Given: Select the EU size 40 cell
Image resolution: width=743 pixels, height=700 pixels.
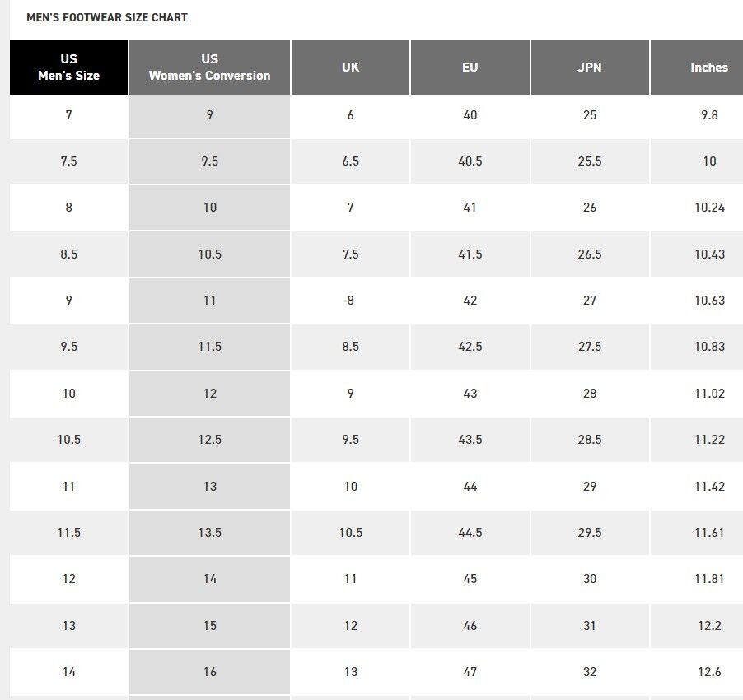Looking at the screenshot, I should click(470, 115).
